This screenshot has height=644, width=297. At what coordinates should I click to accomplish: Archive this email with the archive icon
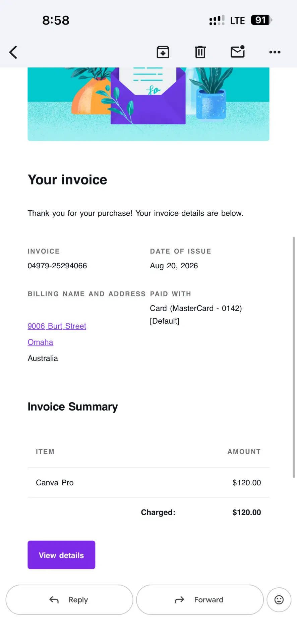tap(163, 52)
